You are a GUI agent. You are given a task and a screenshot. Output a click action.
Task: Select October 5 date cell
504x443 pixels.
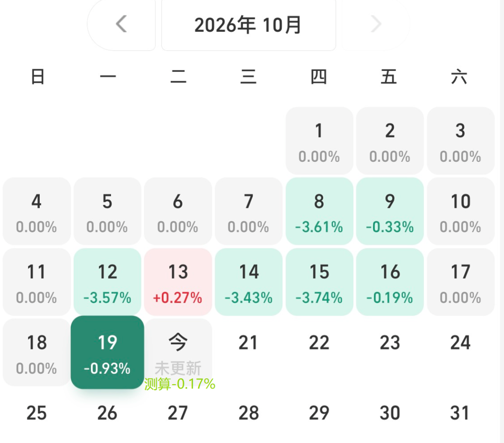[107, 211]
